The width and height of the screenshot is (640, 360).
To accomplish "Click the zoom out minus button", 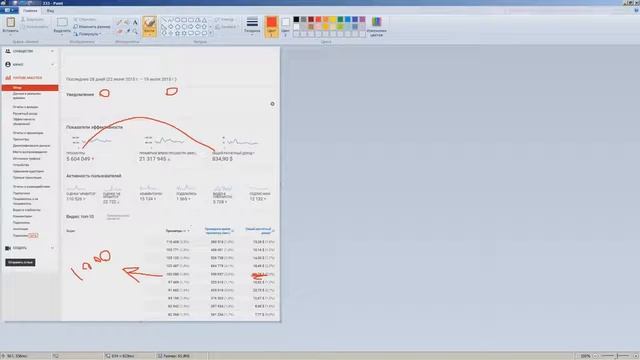I will (596, 356).
